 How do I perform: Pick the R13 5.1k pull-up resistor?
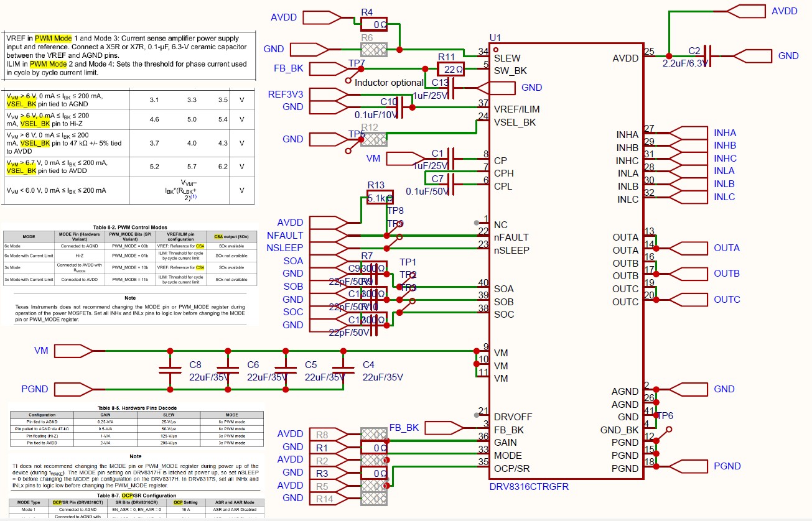click(380, 198)
